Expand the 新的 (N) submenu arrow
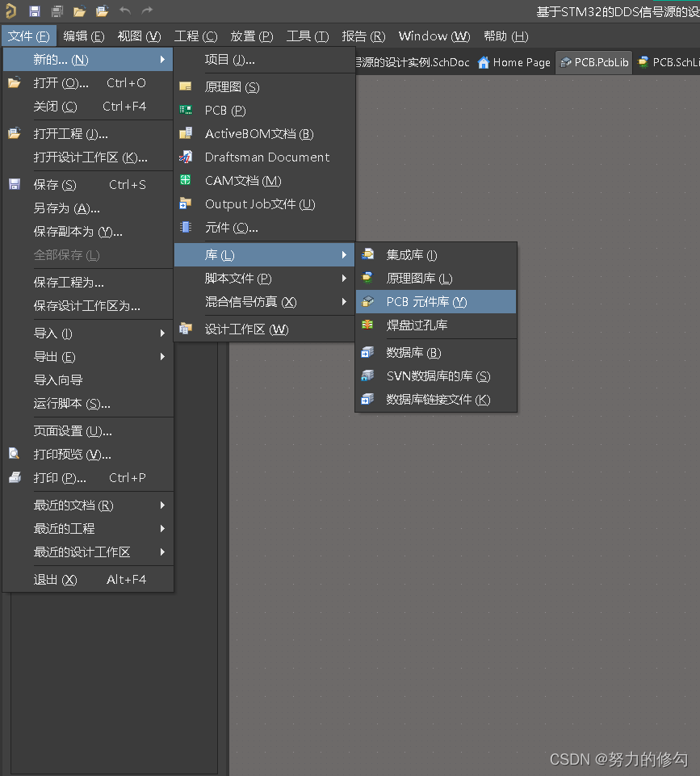The image size is (700, 776). pyautogui.click(x=162, y=60)
